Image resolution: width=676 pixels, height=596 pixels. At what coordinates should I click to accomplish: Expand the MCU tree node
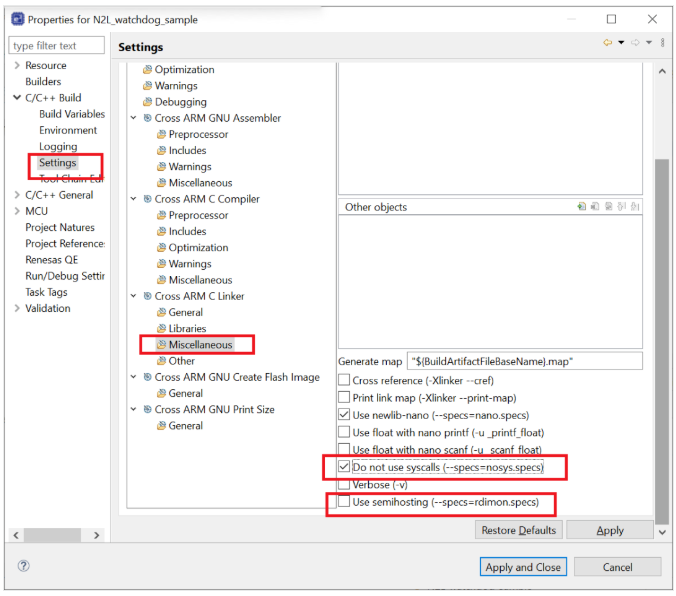coord(17,211)
